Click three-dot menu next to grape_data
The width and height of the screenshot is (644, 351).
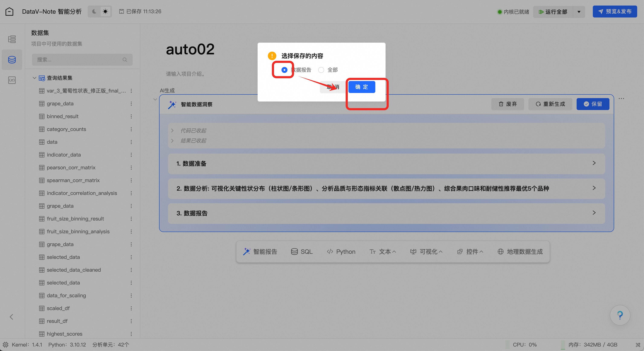pyautogui.click(x=131, y=103)
